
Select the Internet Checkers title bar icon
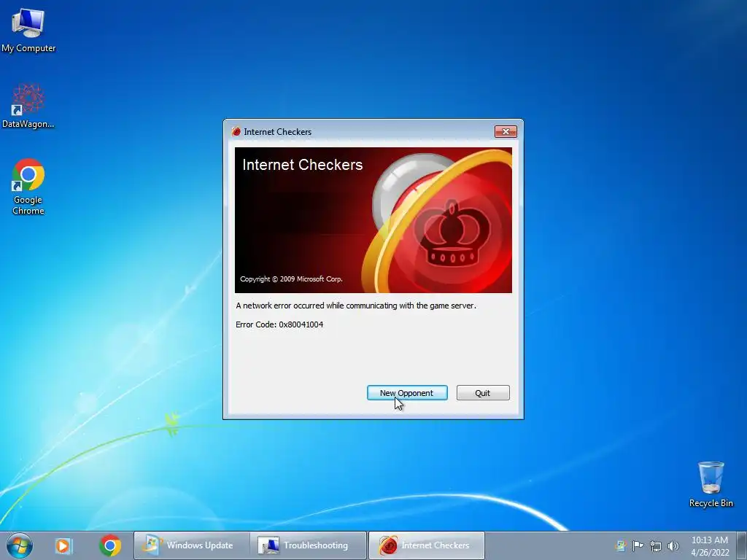pos(236,132)
